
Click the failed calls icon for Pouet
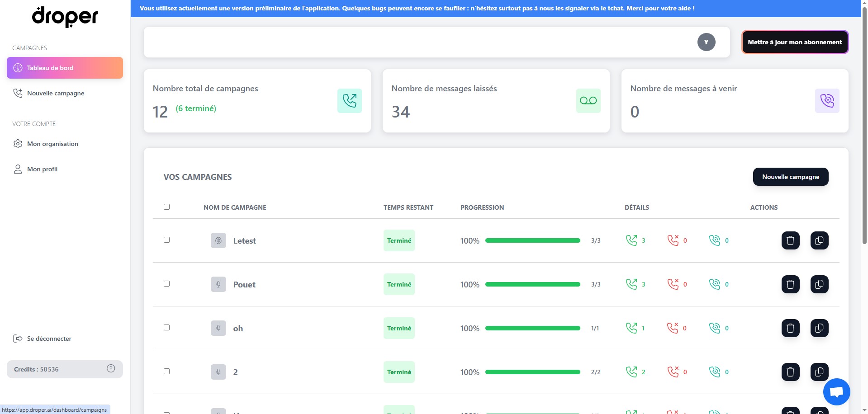click(673, 284)
